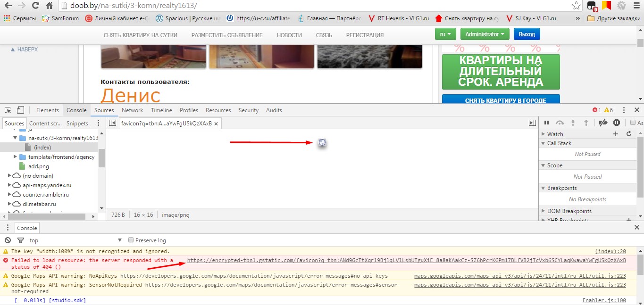Click the browser forward arrow
The image size is (644, 305).
[x=22, y=6]
